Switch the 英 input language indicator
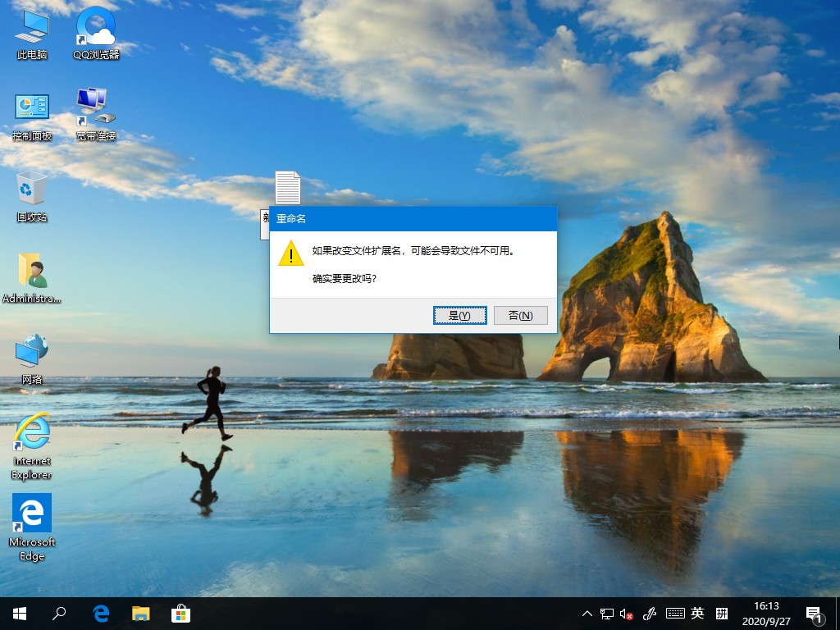This screenshot has width=840, height=630. [x=696, y=613]
